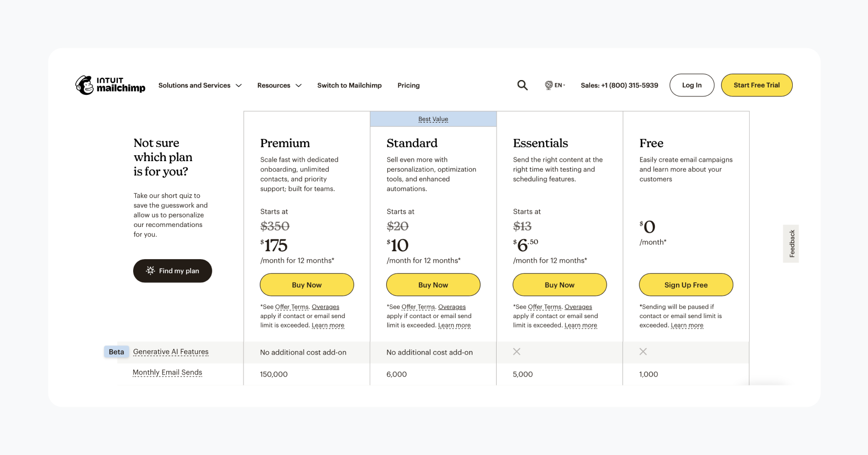Open the search icon
868x455 pixels.
[522, 85]
